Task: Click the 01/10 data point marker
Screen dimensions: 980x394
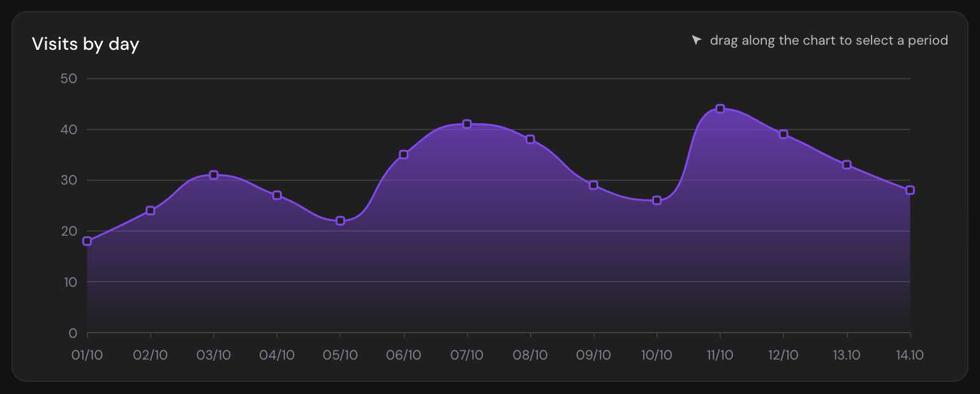Action: coord(87,241)
